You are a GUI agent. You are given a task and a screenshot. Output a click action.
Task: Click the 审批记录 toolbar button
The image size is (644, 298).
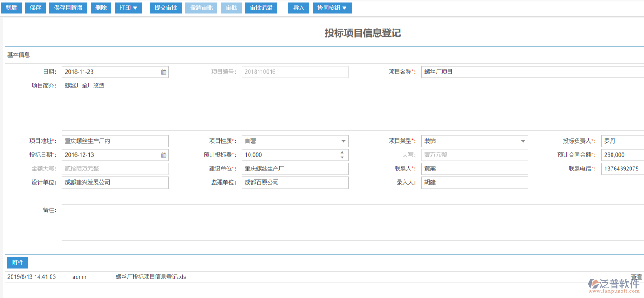[261, 7]
